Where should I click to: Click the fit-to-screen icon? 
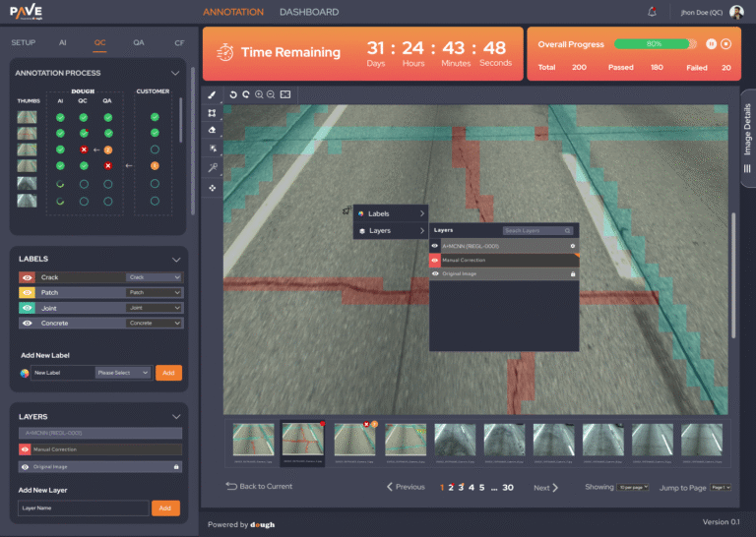pyautogui.click(x=284, y=94)
